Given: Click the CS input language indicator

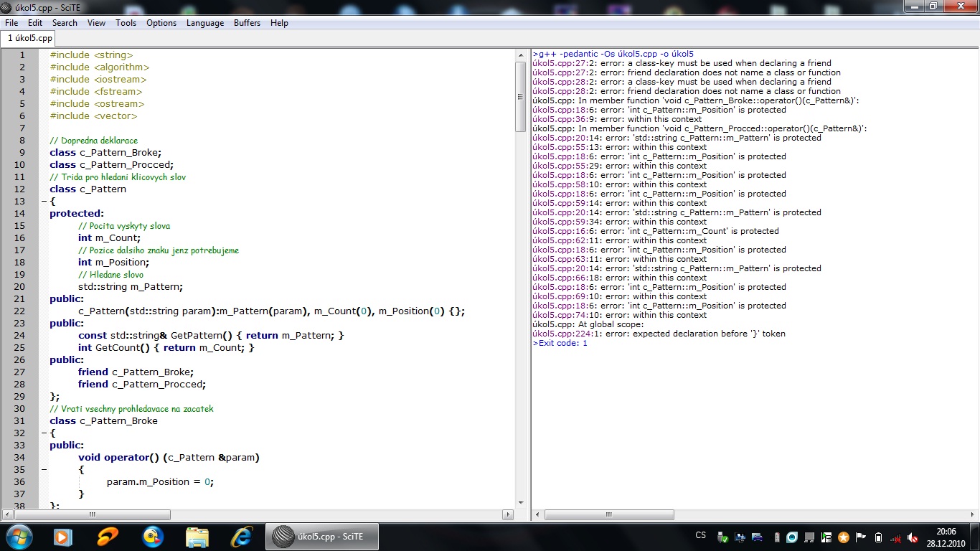Looking at the screenshot, I should click(x=701, y=535).
